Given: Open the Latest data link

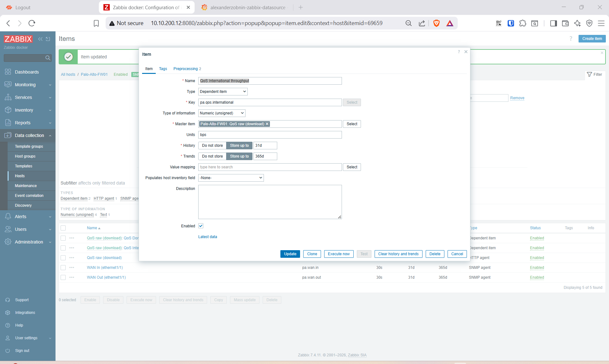Looking at the screenshot, I should click(208, 237).
